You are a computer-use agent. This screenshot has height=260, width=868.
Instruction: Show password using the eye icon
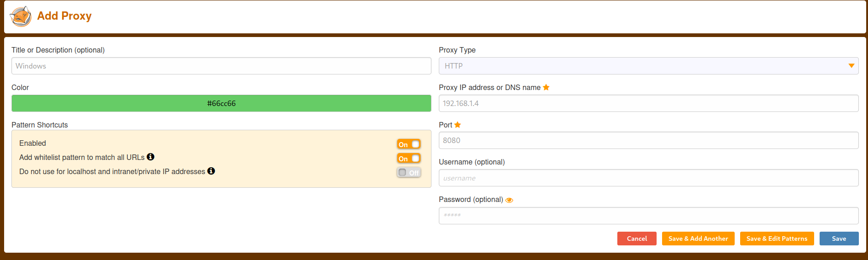coord(509,200)
